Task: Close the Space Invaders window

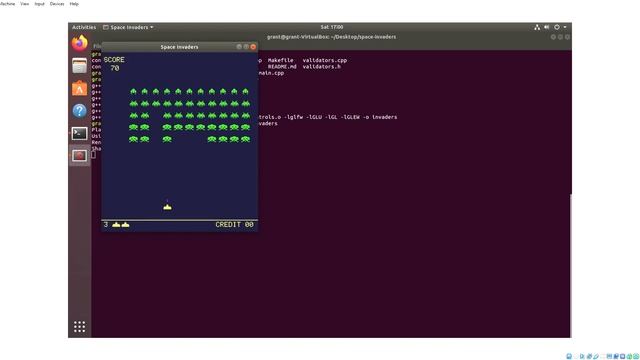Action: pos(253,47)
